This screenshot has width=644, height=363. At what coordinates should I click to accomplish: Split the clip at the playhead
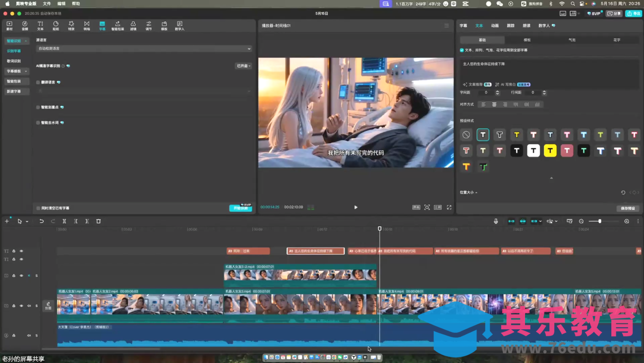[x=64, y=221]
